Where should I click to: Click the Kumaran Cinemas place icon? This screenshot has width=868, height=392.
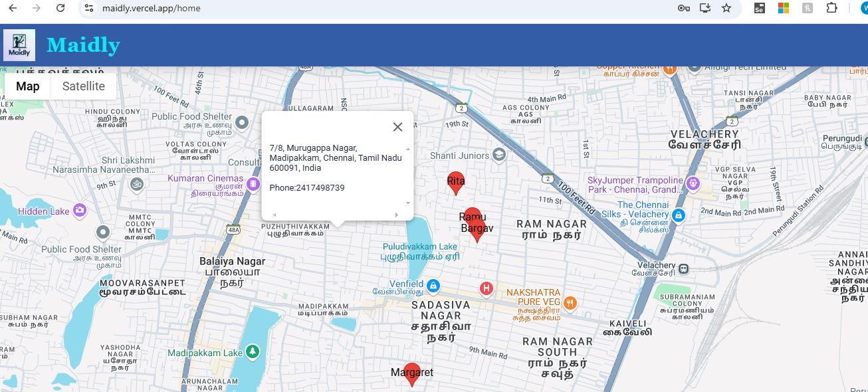(253, 183)
